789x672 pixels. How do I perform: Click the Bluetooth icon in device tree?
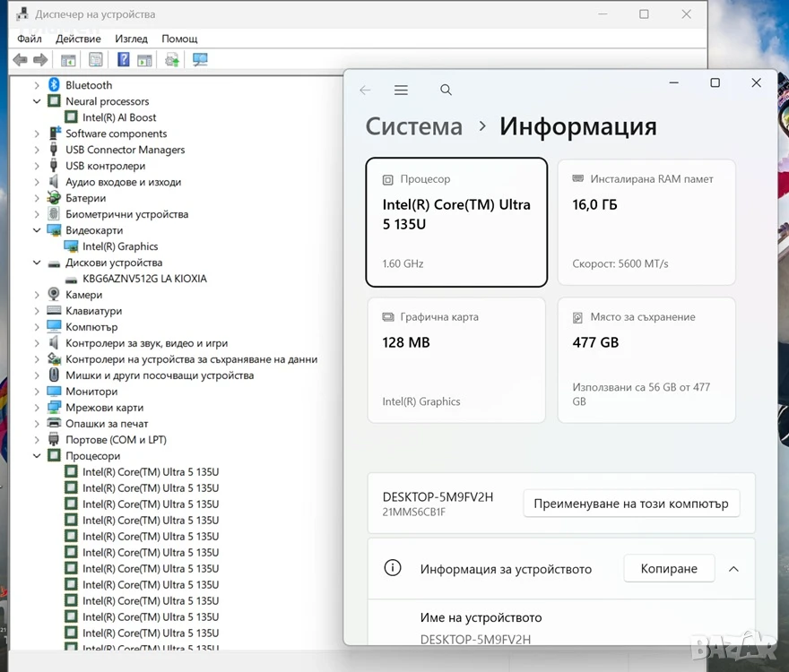pos(55,85)
